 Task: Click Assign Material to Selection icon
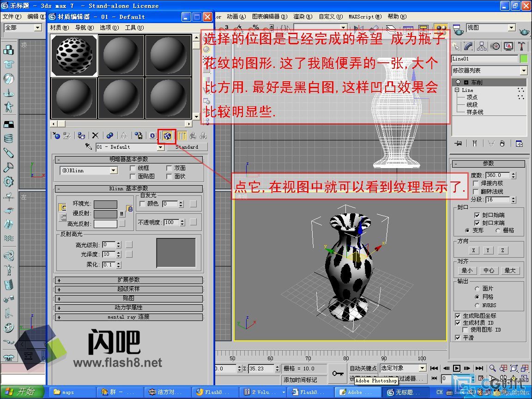pyautogui.click(x=81, y=135)
